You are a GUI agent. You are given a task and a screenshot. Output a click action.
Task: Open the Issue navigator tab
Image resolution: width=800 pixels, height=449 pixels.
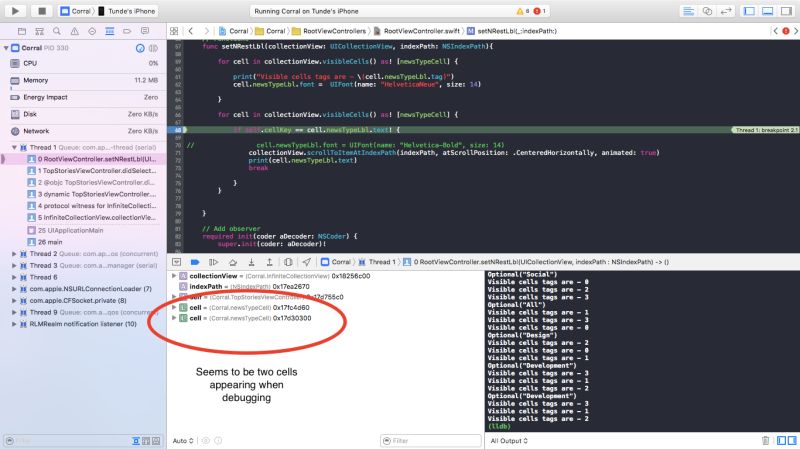[74, 31]
